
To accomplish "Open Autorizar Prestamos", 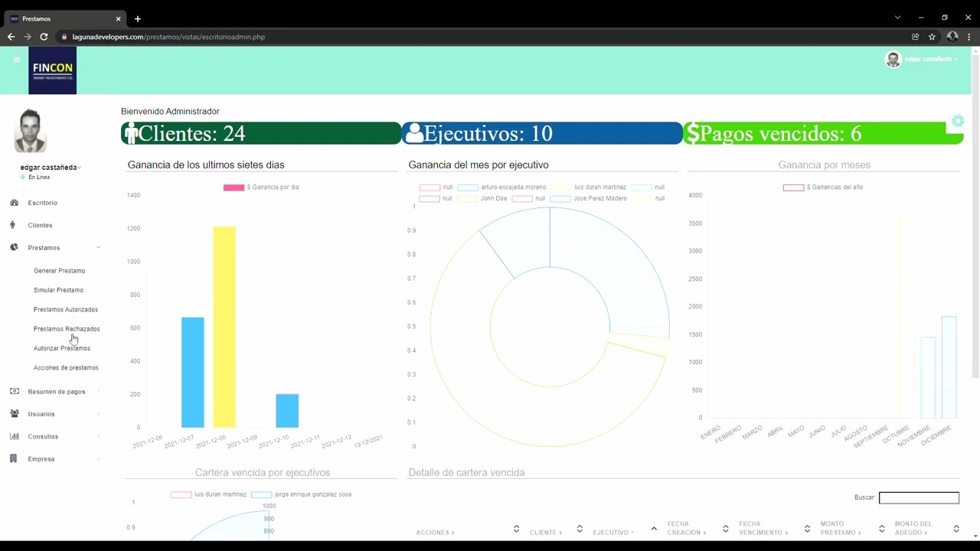I will [x=62, y=348].
